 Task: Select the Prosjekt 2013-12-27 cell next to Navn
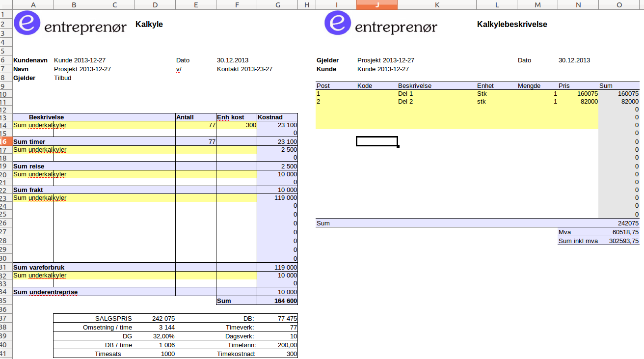click(82, 69)
